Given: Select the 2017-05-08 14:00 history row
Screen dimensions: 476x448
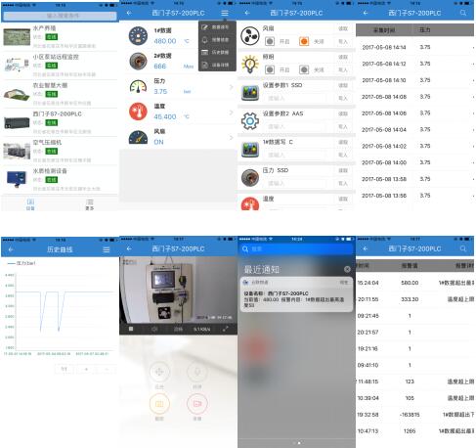Looking at the screenshot, I should click(415, 162).
